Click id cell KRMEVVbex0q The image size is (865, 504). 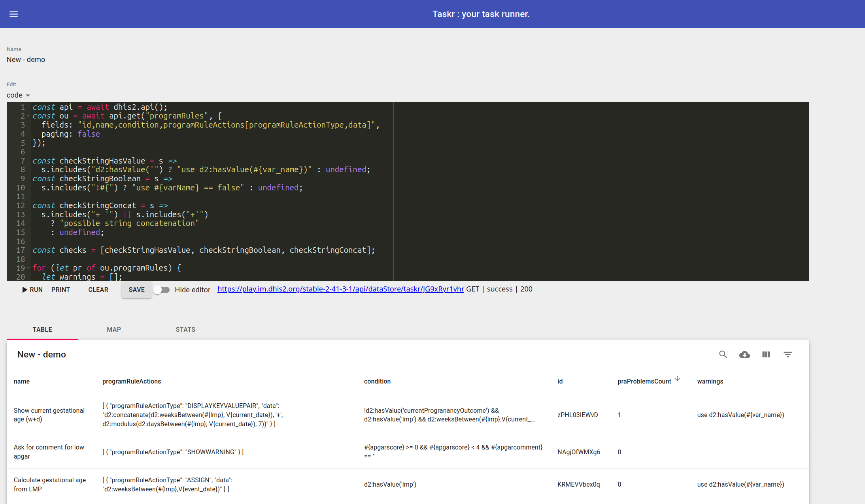(x=578, y=485)
